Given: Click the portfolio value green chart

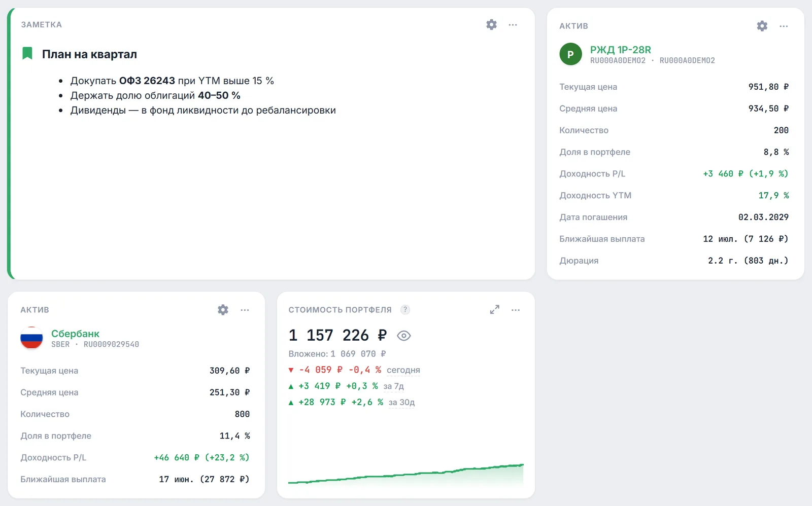Looking at the screenshot, I should point(406,474).
